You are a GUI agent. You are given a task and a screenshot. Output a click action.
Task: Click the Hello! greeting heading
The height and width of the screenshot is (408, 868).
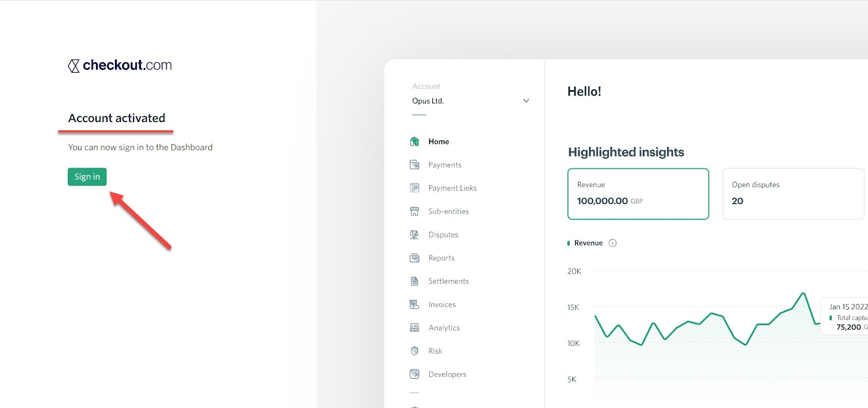click(584, 91)
